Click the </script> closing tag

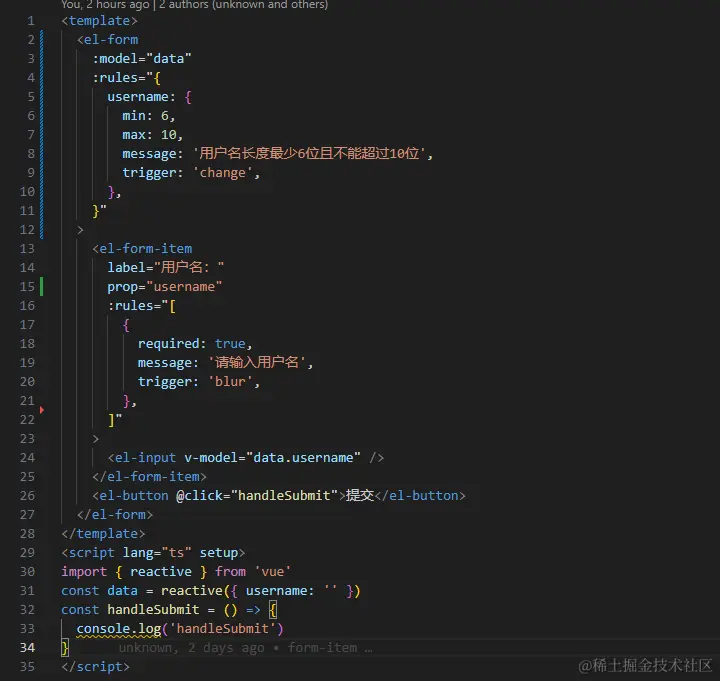click(x=96, y=666)
